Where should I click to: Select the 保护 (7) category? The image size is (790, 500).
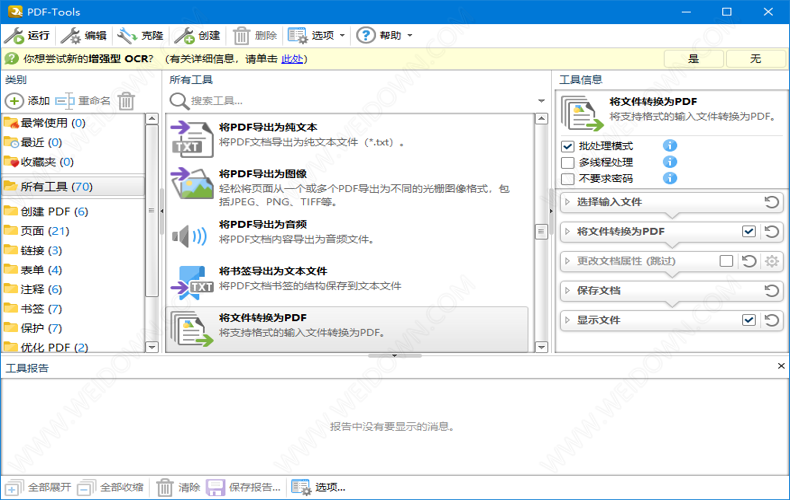[74, 328]
